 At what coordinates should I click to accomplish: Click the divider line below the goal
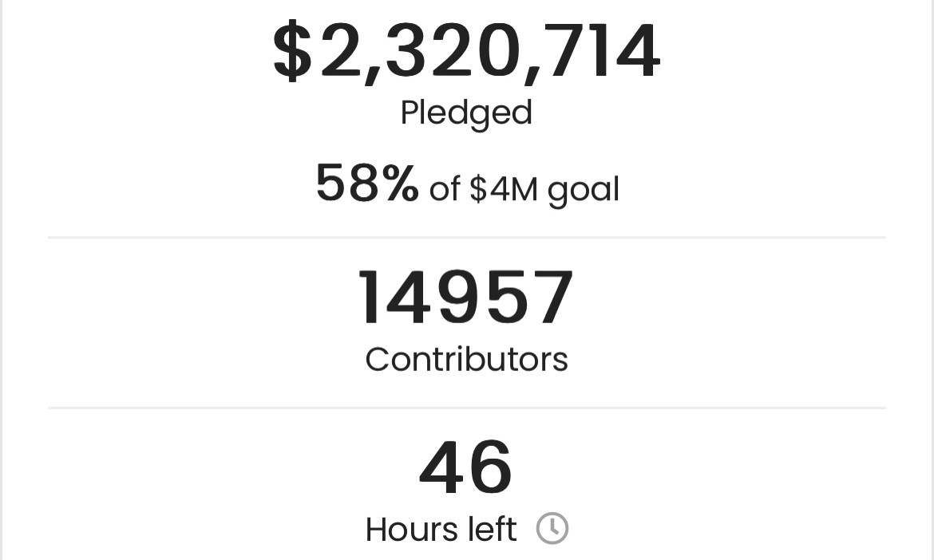tap(466, 237)
